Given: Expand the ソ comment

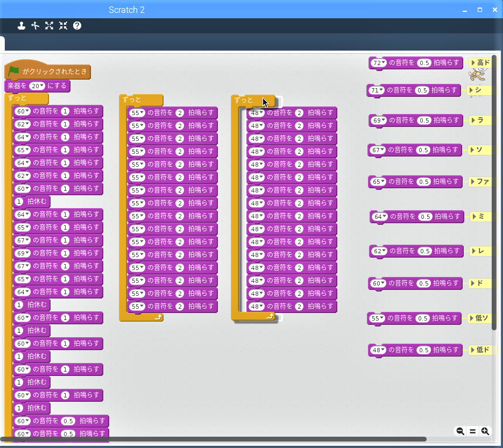Looking at the screenshot, I should (472, 150).
